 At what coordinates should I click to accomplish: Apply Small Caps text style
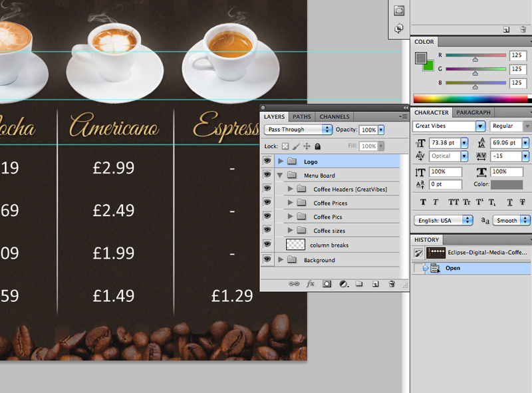pyautogui.click(x=467, y=202)
